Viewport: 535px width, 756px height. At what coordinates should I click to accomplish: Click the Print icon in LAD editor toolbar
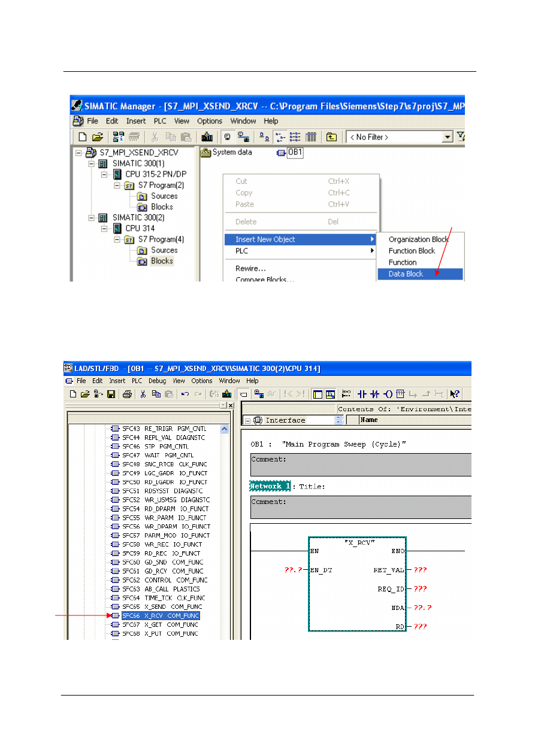pyautogui.click(x=127, y=393)
